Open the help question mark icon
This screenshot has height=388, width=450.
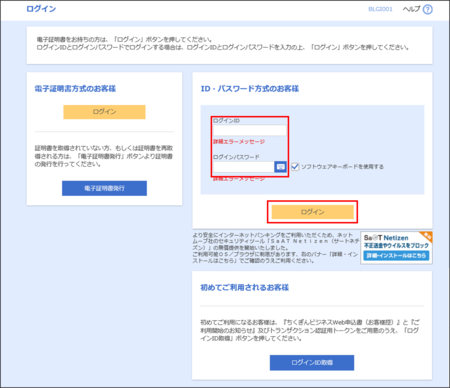[x=427, y=9]
